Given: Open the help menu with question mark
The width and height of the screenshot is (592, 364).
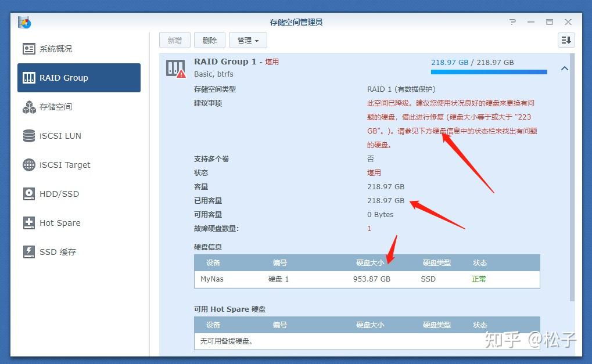Looking at the screenshot, I should click(512, 21).
